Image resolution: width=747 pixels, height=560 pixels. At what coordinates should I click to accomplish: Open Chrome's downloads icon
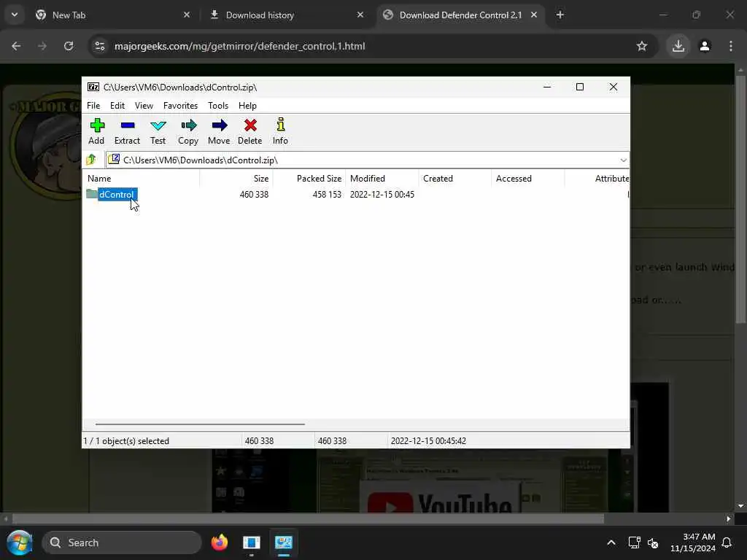click(x=678, y=46)
